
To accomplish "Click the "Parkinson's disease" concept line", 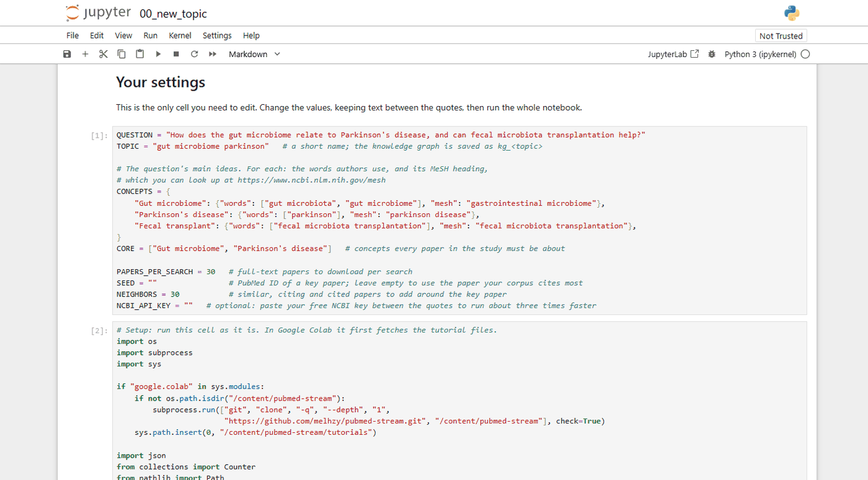I will click(307, 215).
